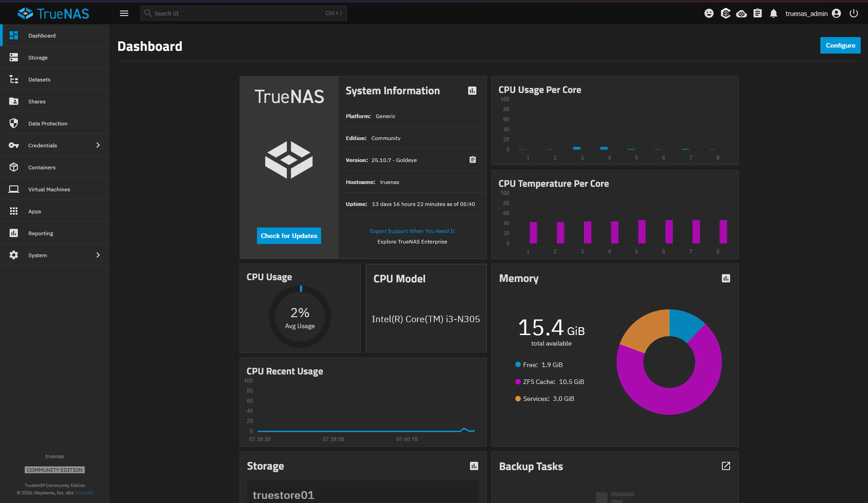Open Backup Tasks external link icon
868x503 pixels.
pyautogui.click(x=726, y=466)
